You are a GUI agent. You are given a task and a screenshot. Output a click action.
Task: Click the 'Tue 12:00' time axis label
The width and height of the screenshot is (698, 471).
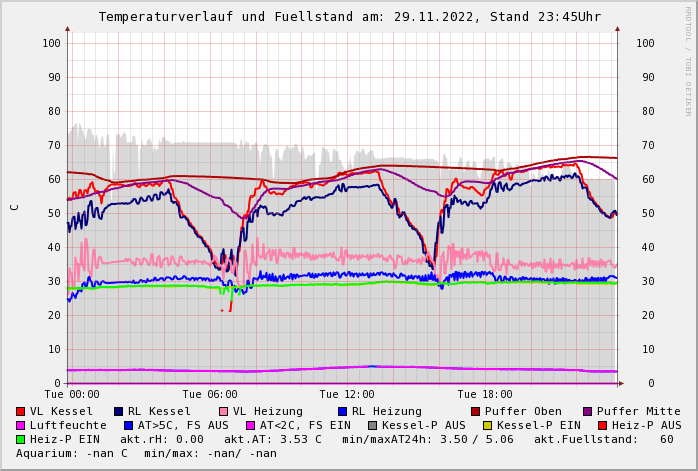coord(347,394)
